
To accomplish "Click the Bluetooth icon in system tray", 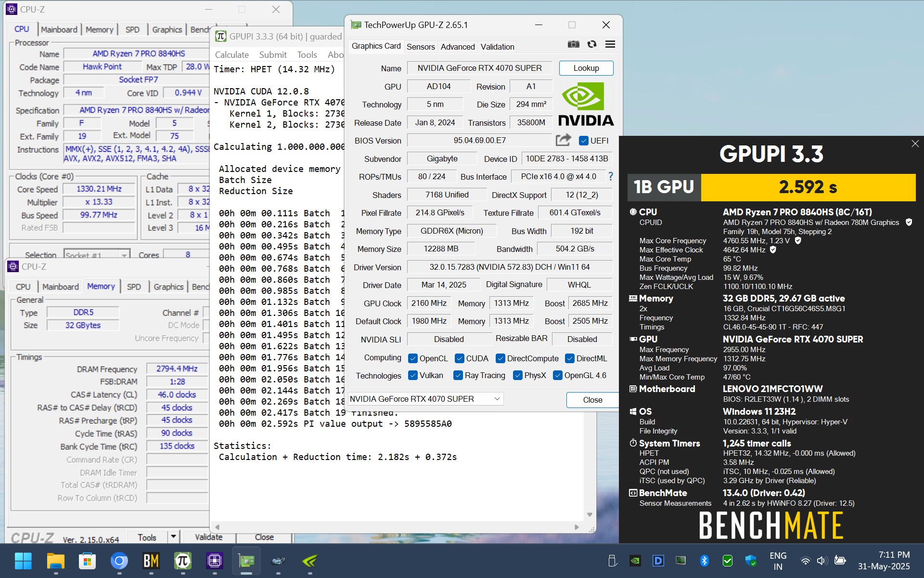I will tap(704, 561).
